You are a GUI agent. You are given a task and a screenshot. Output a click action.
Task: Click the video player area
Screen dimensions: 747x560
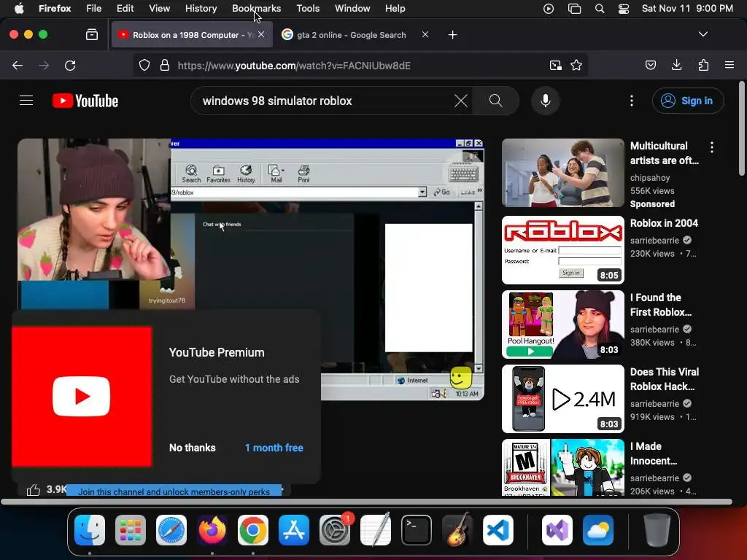pyautogui.click(x=251, y=269)
